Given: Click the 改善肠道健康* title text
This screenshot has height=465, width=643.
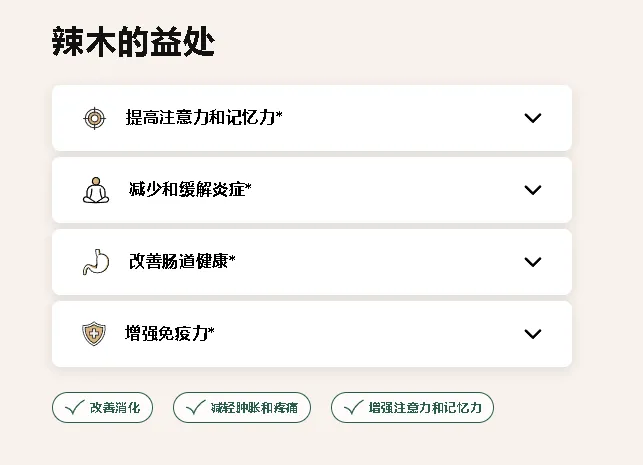Looking at the screenshot, I should coord(182,262).
